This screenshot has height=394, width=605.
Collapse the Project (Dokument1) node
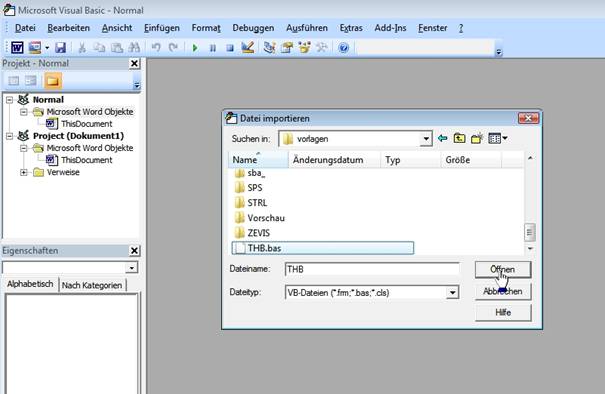coord(10,136)
